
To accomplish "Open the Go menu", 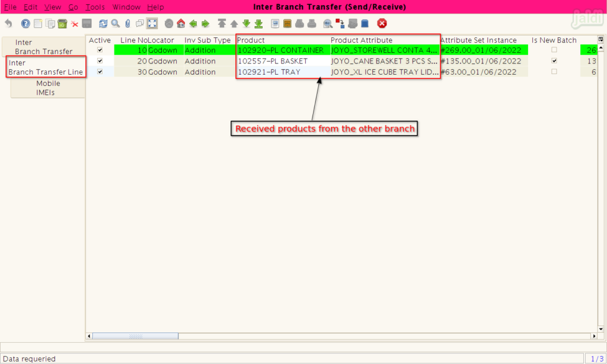I will point(73,7).
